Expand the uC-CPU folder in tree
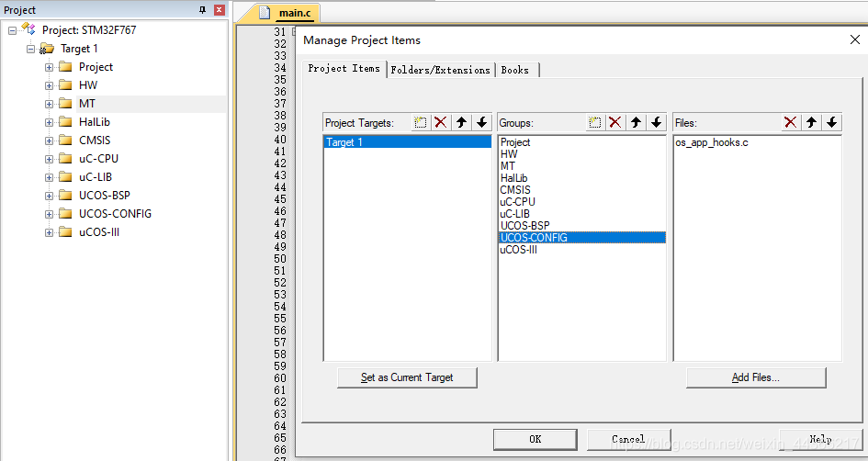Image resolution: width=868 pixels, height=461 pixels. click(50, 160)
